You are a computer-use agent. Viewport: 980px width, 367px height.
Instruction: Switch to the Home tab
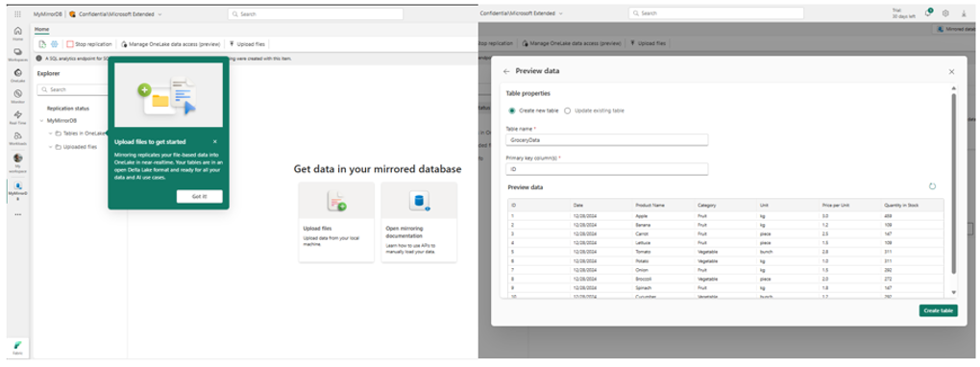[41, 30]
